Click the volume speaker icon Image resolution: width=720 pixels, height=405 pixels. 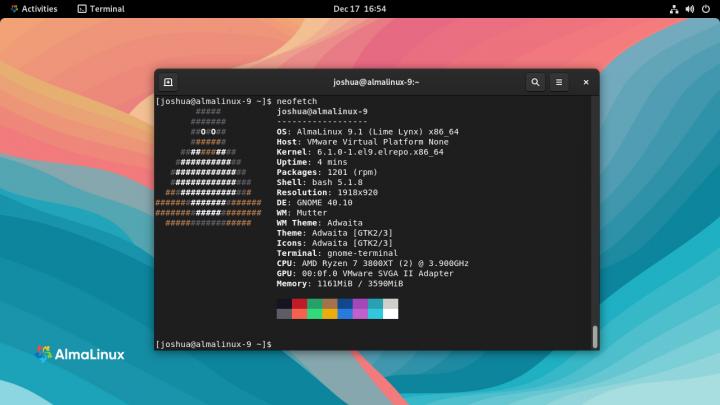click(690, 8)
